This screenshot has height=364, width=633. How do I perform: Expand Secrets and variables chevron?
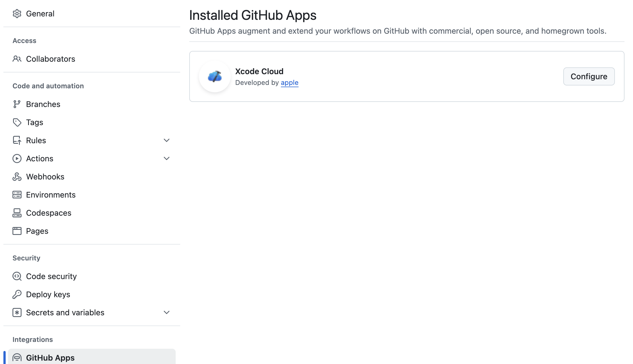167,312
